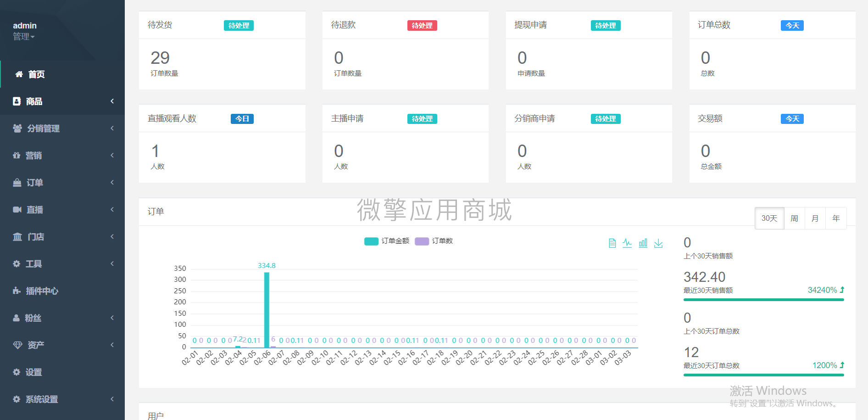Click progress bar under 最近30天销售额
868x420 pixels.
point(764,300)
